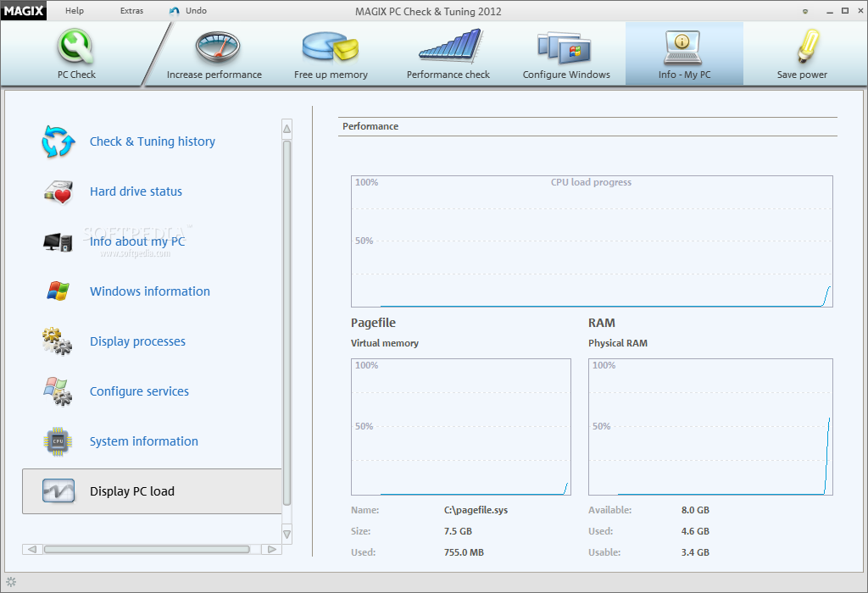Switch to Free up memory tab label

tap(331, 75)
